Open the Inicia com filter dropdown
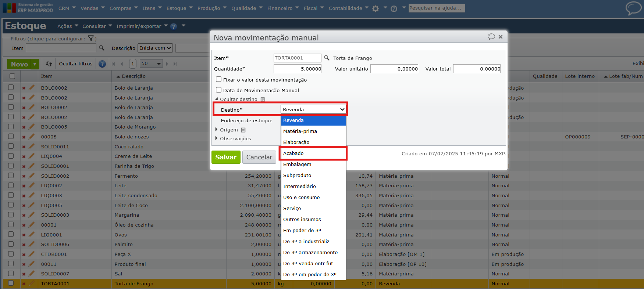The image size is (644, 289). coord(156,48)
